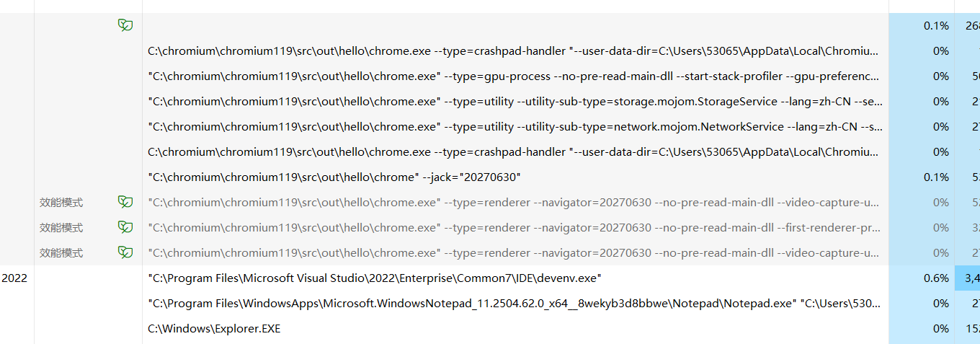The width and height of the screenshot is (980, 344).
Task: Click the 效能模式 label on the first-renderer row
Action: 61,227
